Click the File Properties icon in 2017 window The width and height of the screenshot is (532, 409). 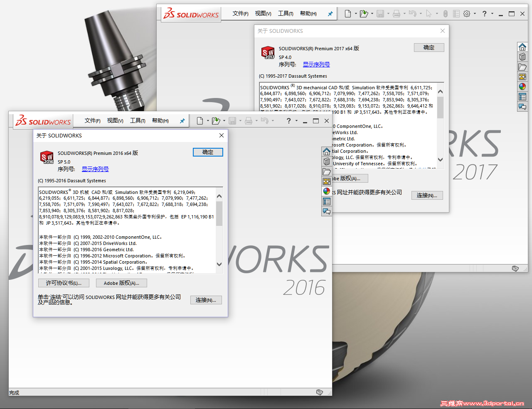click(456, 14)
